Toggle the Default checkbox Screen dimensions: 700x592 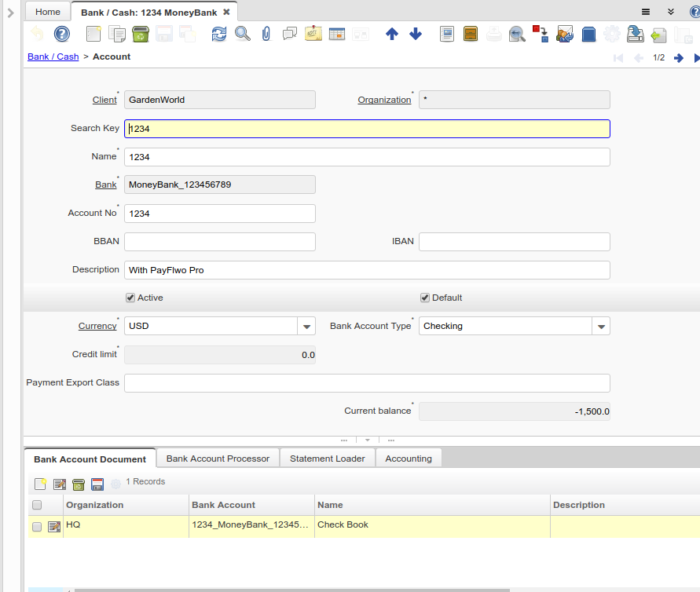(425, 298)
